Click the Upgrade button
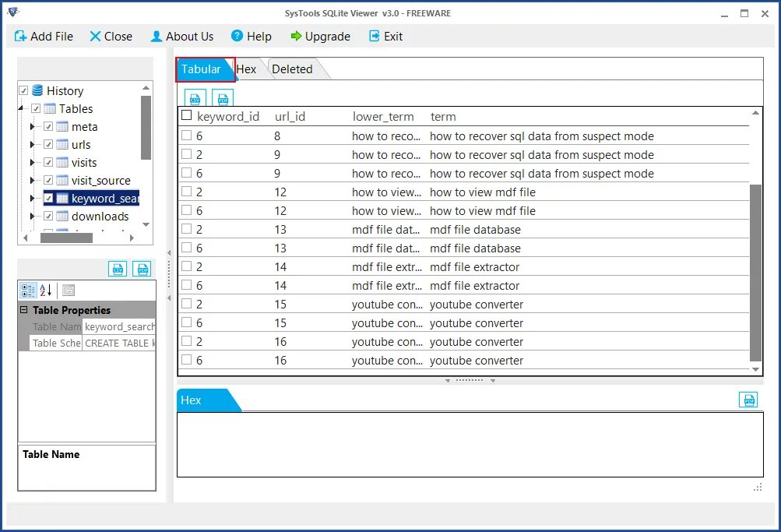The image size is (781, 532). pyautogui.click(x=320, y=37)
